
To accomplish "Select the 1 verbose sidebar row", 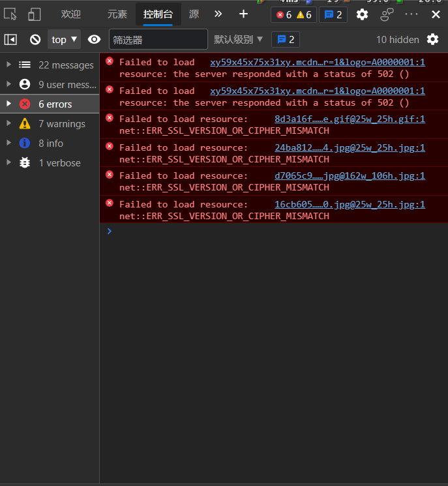I will 50,162.
